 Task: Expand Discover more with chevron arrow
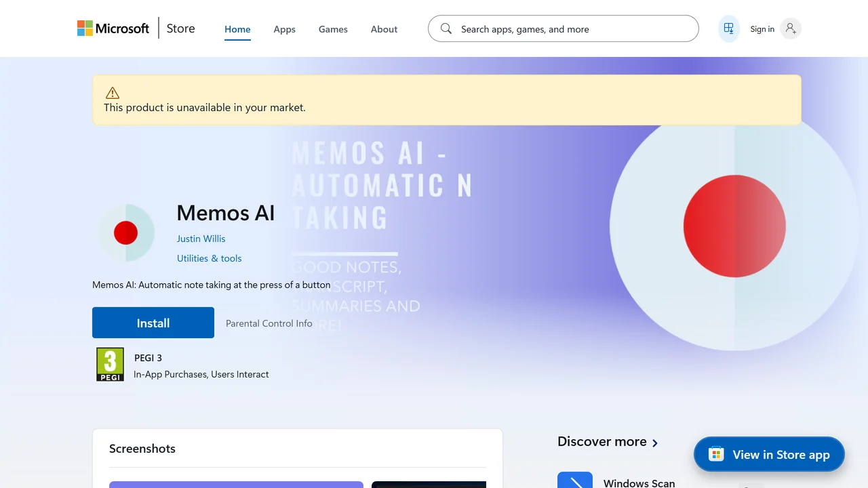point(655,443)
